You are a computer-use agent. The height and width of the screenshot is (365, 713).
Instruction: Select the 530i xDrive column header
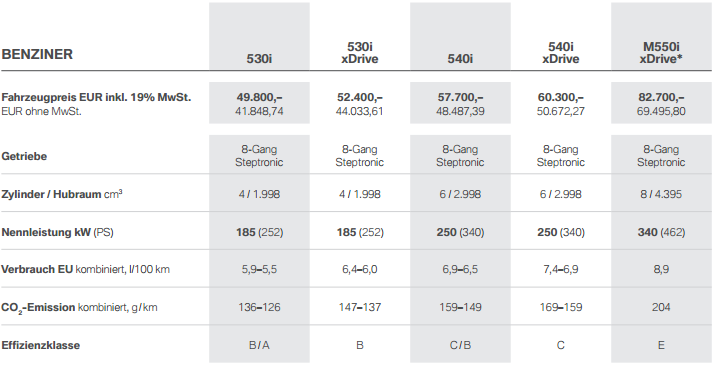point(360,53)
